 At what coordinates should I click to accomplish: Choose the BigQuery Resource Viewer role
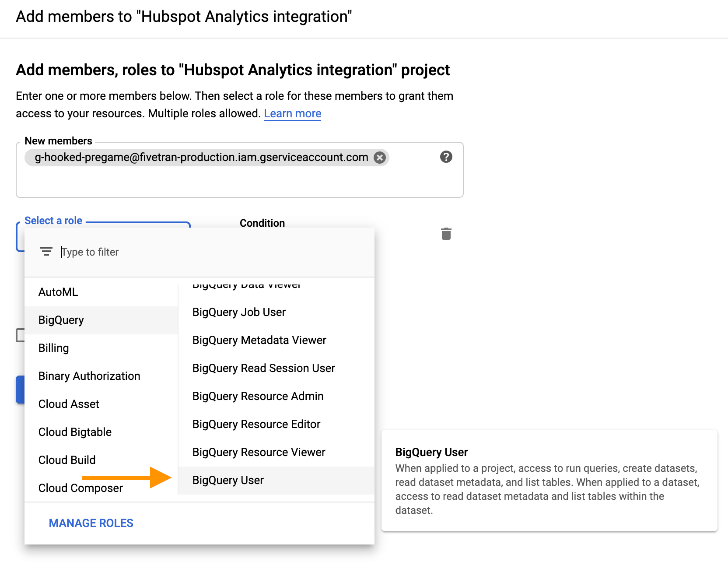[276, 452]
